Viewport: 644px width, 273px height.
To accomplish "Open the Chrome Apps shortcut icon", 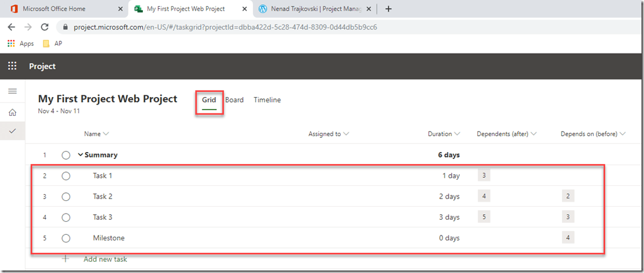I will coord(11,44).
